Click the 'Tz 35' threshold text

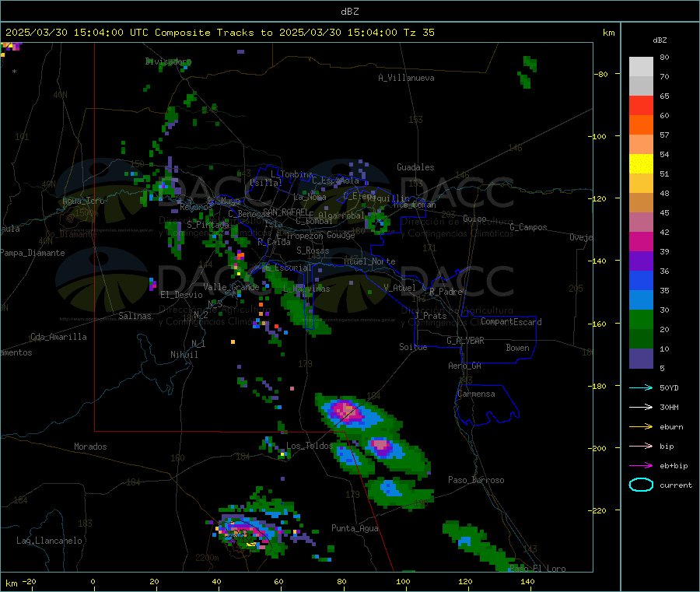pos(418,33)
